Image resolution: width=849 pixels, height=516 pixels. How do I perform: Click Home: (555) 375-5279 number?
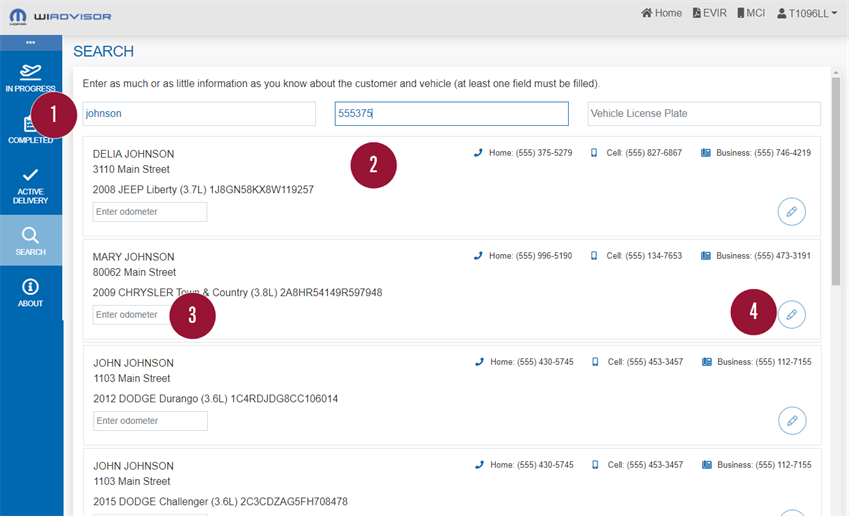[x=530, y=153]
